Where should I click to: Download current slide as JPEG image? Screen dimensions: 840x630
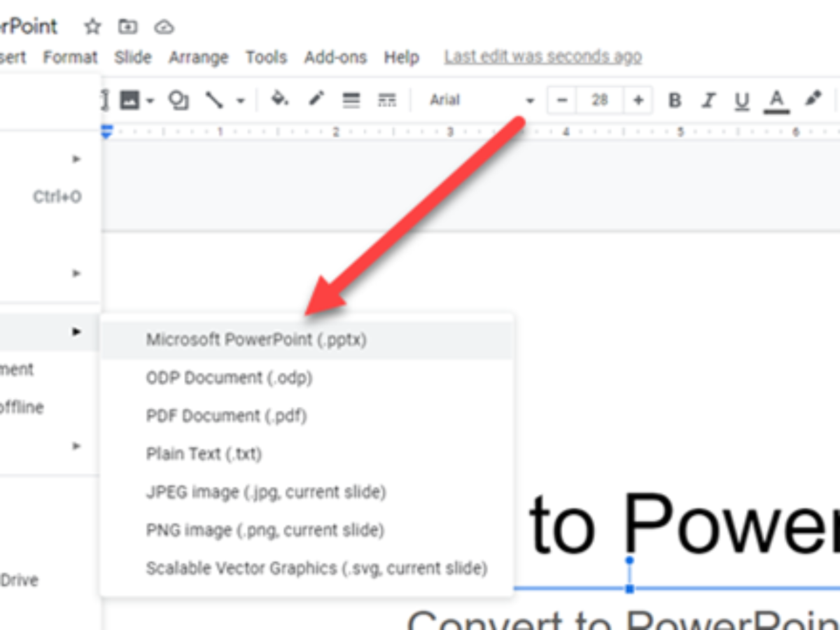point(307,492)
